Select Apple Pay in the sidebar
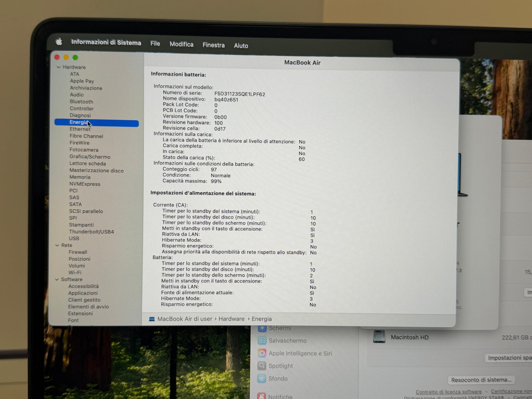 coord(82,81)
